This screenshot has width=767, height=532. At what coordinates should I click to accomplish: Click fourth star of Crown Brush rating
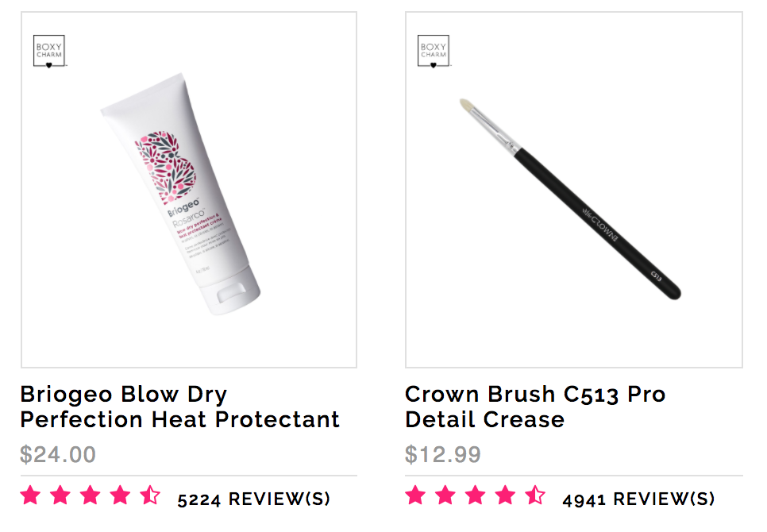[505, 495]
